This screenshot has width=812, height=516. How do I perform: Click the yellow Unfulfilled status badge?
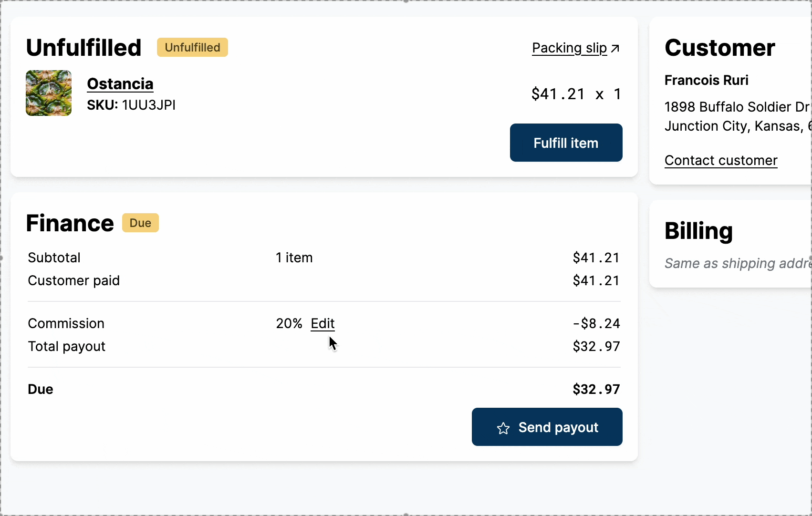tap(192, 47)
